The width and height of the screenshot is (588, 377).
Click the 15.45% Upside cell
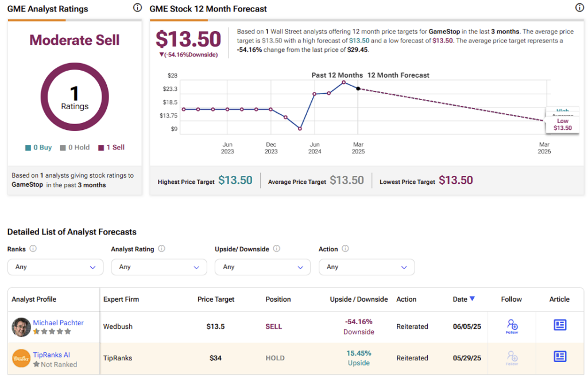tap(359, 358)
